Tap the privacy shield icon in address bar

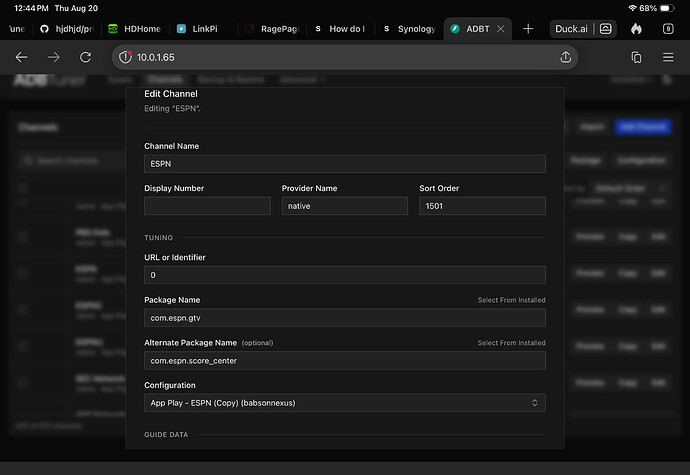click(x=125, y=57)
